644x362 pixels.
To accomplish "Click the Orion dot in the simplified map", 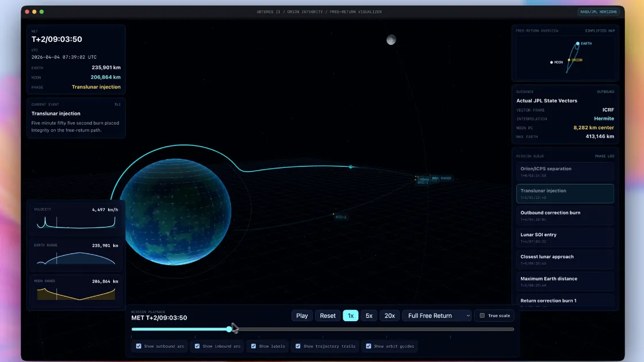I will (569, 60).
